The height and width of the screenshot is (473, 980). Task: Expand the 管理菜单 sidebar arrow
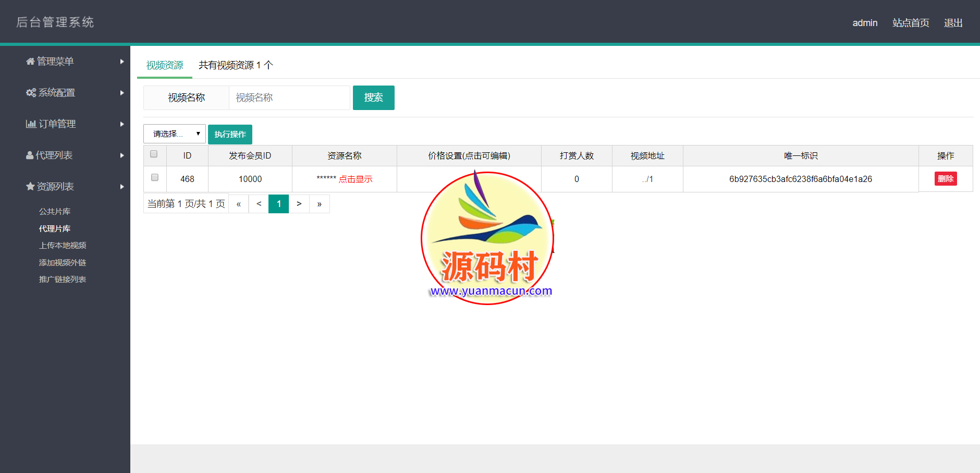tap(122, 62)
